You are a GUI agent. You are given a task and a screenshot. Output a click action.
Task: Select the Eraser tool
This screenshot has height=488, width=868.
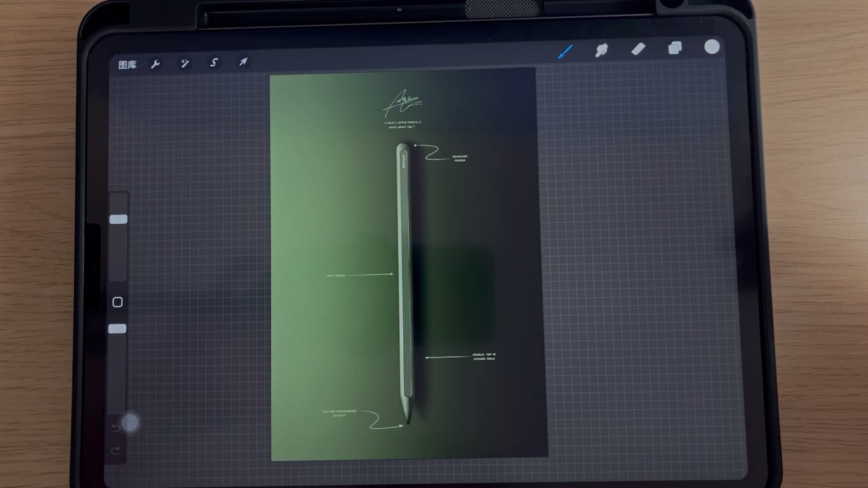point(638,49)
